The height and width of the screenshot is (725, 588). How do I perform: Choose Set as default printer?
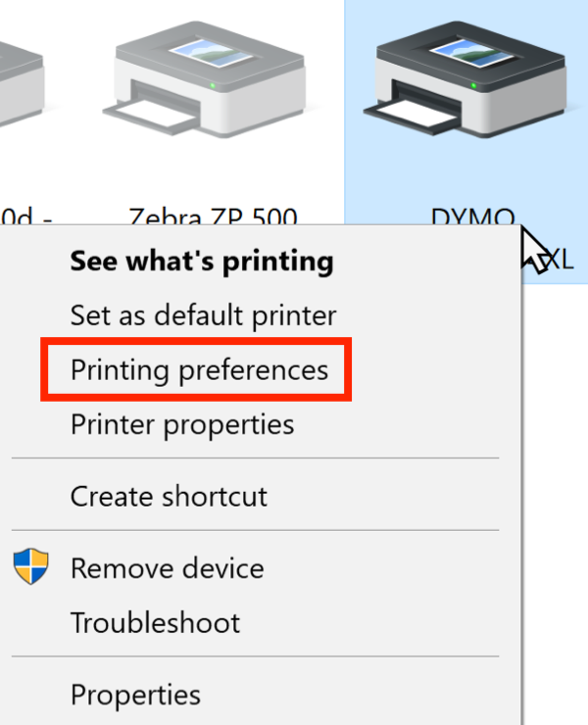point(203,315)
